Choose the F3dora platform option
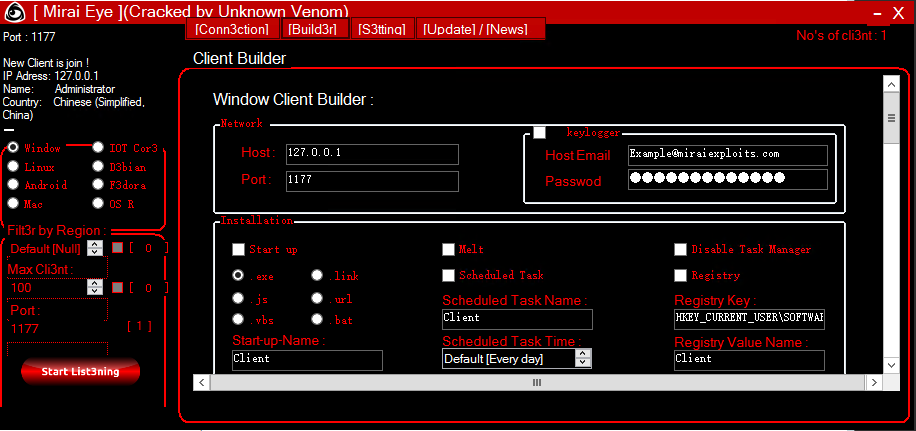This screenshot has width=916, height=431. pyautogui.click(x=98, y=185)
